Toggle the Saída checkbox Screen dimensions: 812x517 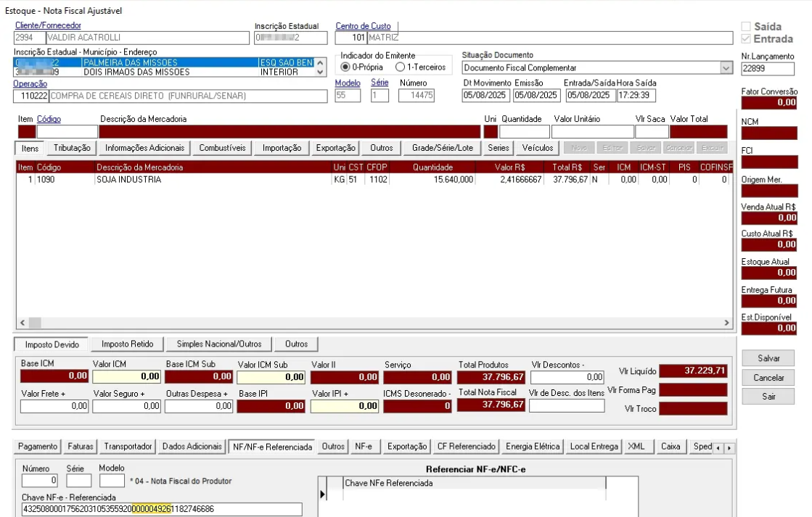click(760, 26)
